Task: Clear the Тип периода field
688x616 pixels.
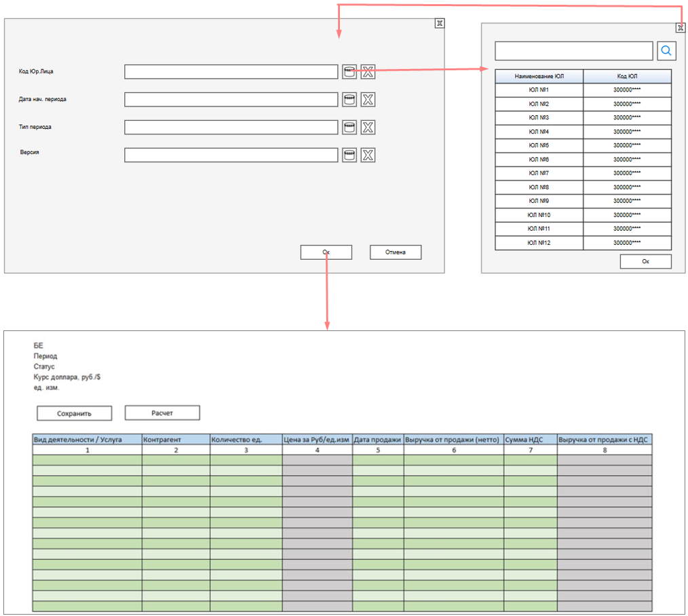Action: click(x=368, y=128)
